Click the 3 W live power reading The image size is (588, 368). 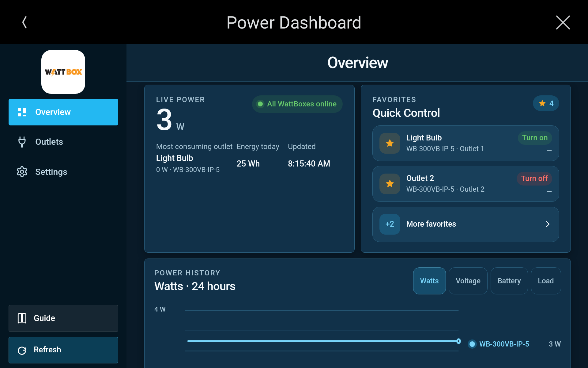point(170,120)
